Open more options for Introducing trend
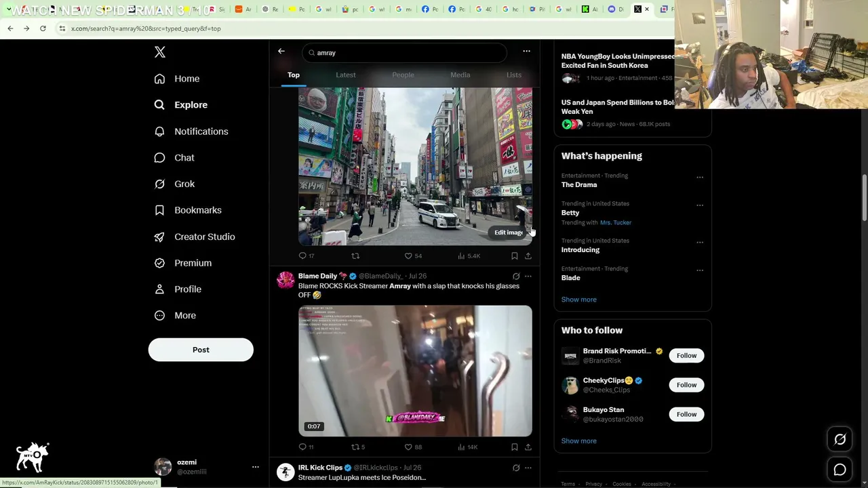This screenshot has width=868, height=488. click(700, 243)
